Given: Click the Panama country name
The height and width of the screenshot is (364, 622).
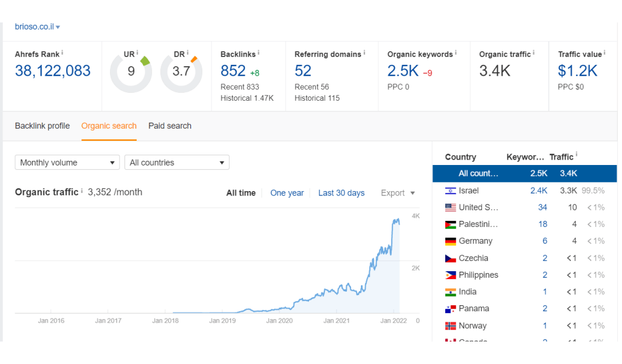Looking at the screenshot, I should click(474, 309).
